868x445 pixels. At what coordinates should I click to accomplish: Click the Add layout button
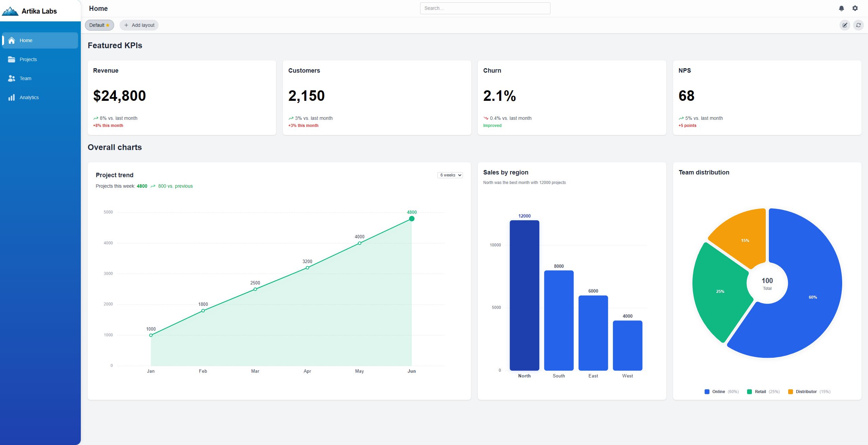139,25
